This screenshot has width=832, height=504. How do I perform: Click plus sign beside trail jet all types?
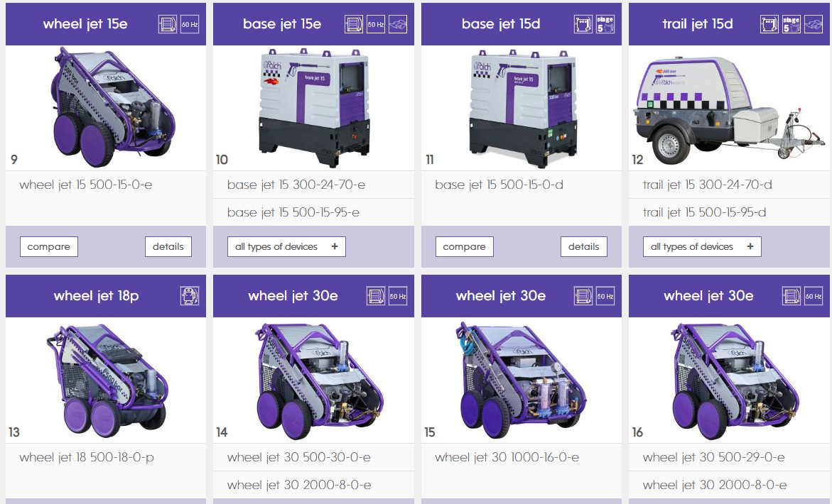(x=750, y=246)
